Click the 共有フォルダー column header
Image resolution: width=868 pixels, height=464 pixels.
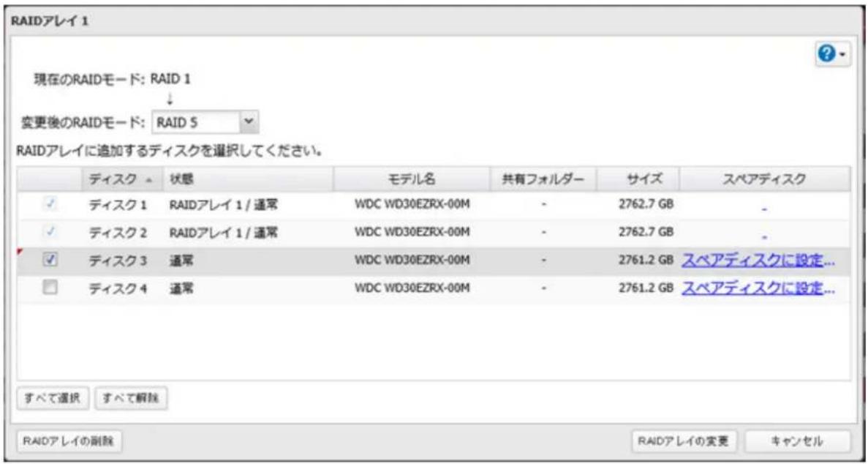(543, 179)
